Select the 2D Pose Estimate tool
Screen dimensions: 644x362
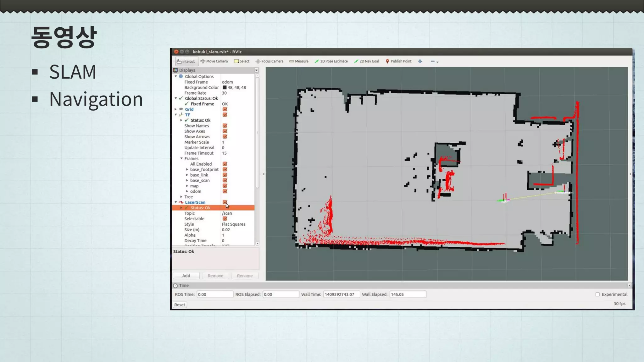[331, 61]
